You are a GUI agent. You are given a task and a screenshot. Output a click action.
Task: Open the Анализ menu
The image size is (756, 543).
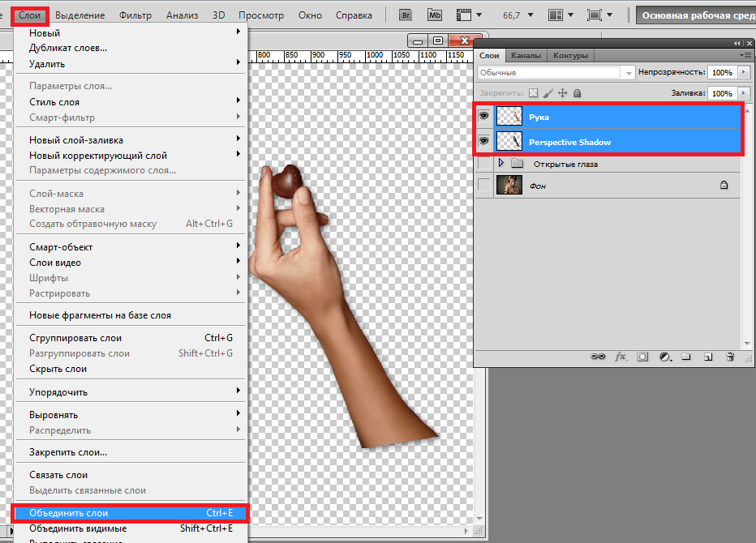pos(182,15)
